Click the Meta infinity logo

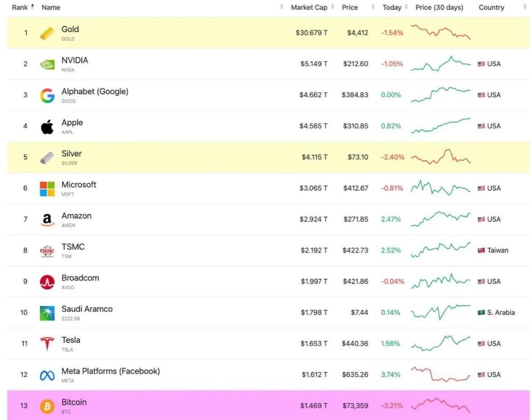point(47,375)
